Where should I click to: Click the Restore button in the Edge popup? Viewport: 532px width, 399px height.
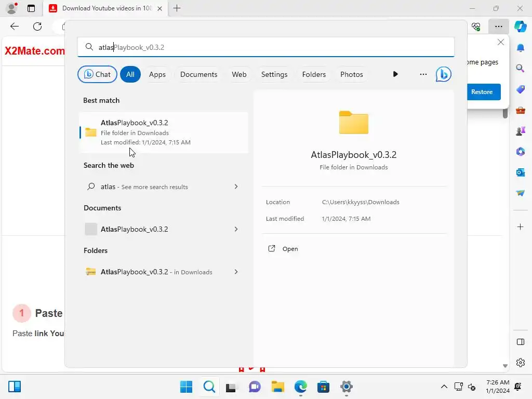coord(484,92)
